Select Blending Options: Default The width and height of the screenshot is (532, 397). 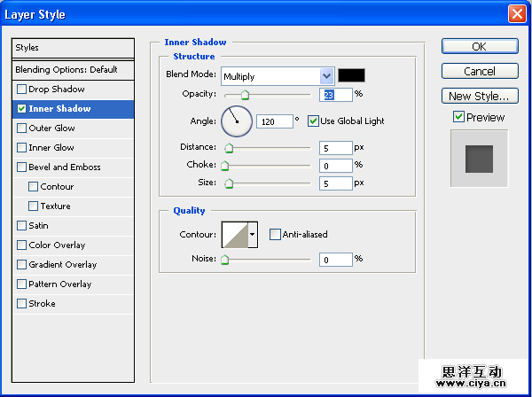point(66,69)
